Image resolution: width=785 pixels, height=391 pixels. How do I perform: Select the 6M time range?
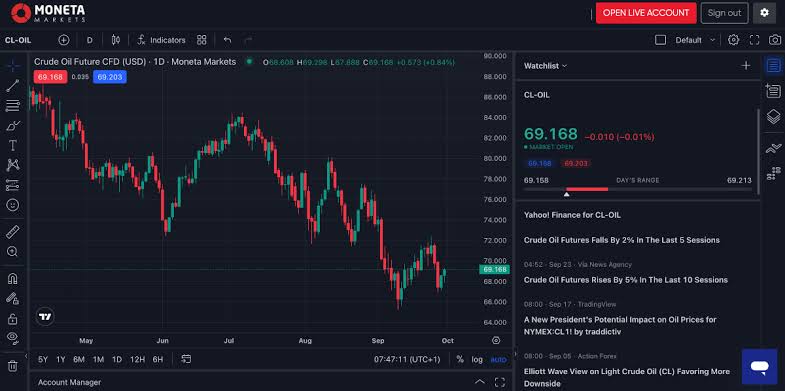(79, 359)
